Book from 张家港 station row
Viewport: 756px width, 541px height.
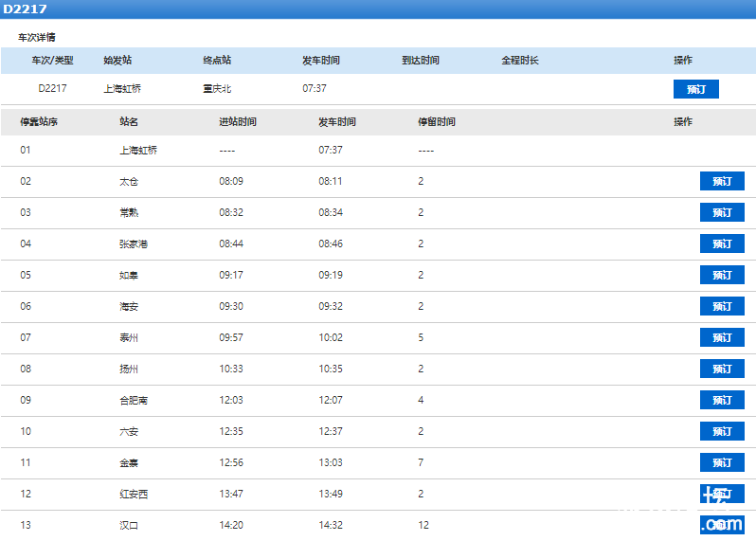722,244
